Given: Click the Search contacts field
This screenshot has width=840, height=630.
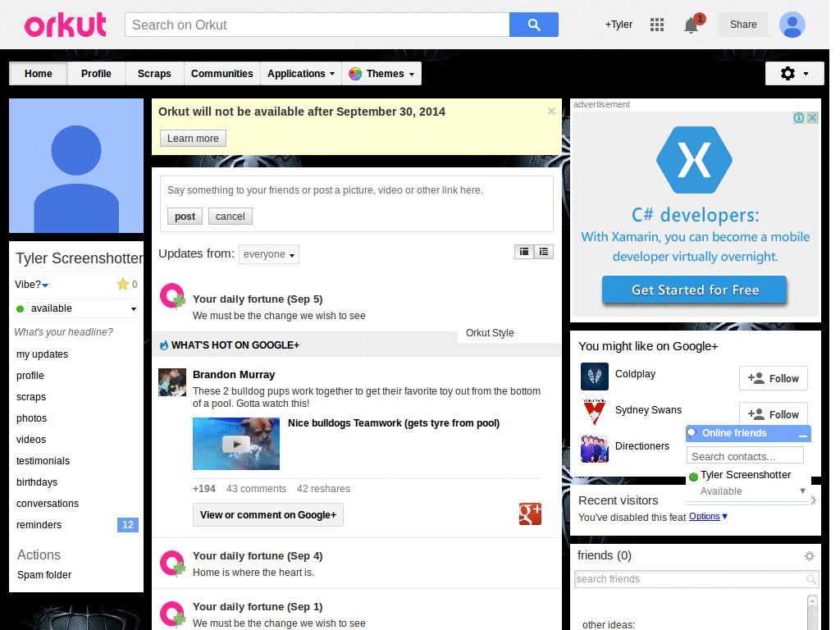Looking at the screenshot, I should (745, 456).
